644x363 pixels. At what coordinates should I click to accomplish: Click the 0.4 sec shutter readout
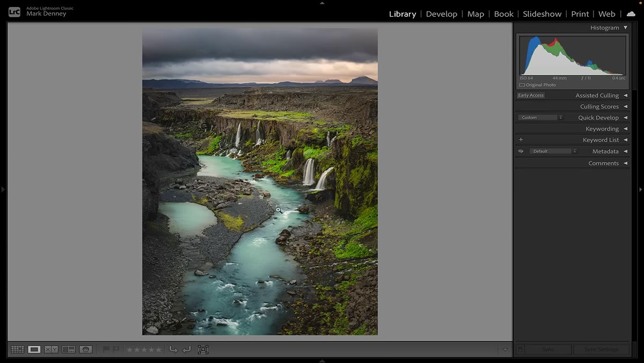618,78
